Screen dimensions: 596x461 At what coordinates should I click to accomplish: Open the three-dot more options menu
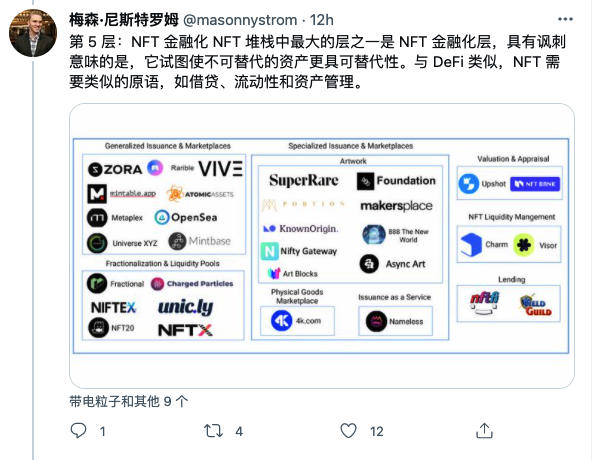pos(565,19)
